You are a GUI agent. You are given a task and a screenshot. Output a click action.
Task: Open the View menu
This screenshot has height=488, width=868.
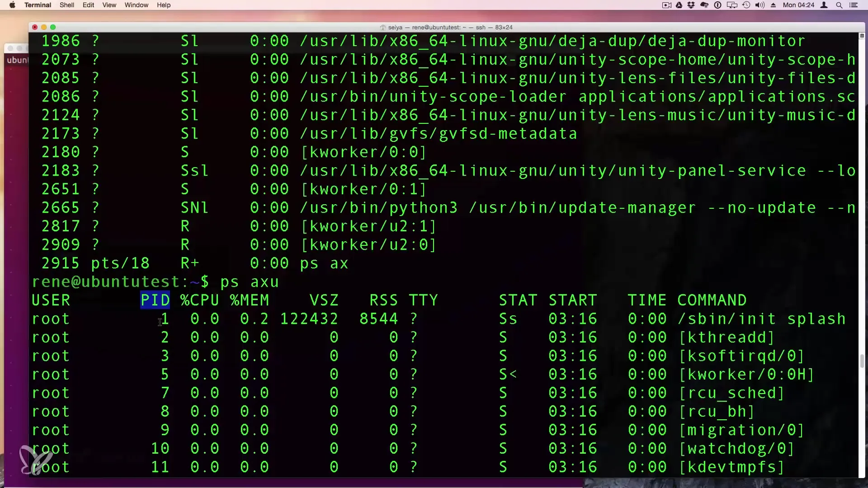point(109,5)
